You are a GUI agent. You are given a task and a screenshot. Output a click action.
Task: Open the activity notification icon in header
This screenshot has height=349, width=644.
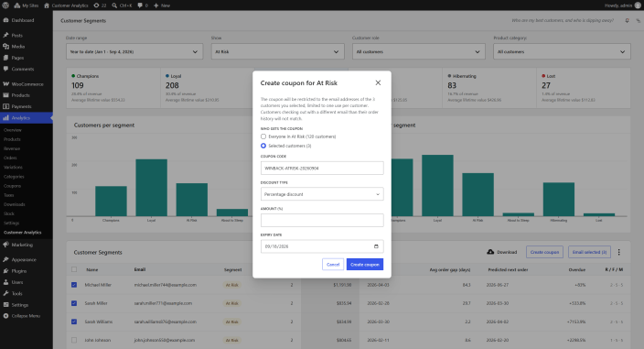627,20
